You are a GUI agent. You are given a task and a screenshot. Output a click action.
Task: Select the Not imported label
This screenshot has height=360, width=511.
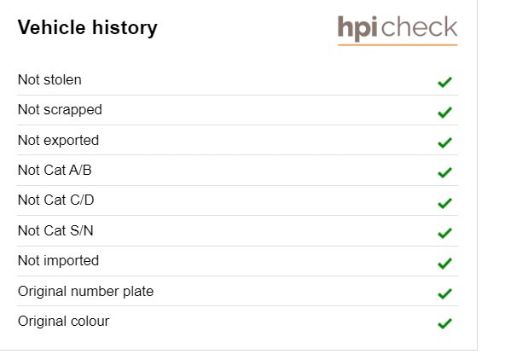tap(58, 261)
